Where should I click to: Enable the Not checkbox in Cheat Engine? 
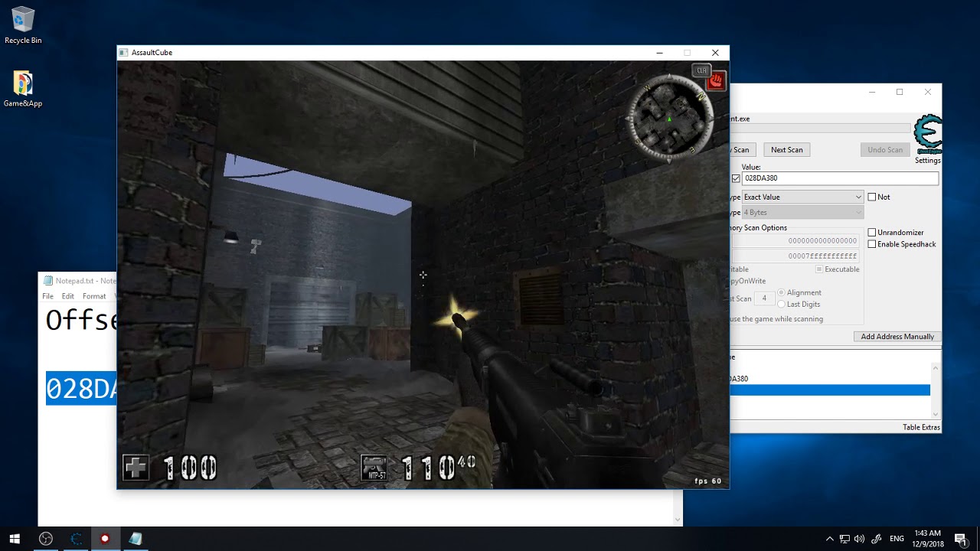click(x=871, y=197)
